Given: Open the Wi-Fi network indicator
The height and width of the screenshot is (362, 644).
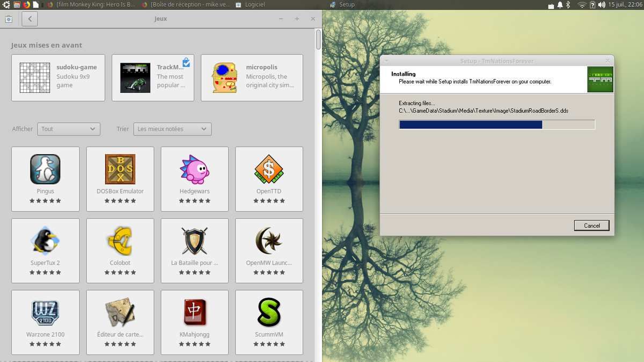Looking at the screenshot, I should pos(582,5).
